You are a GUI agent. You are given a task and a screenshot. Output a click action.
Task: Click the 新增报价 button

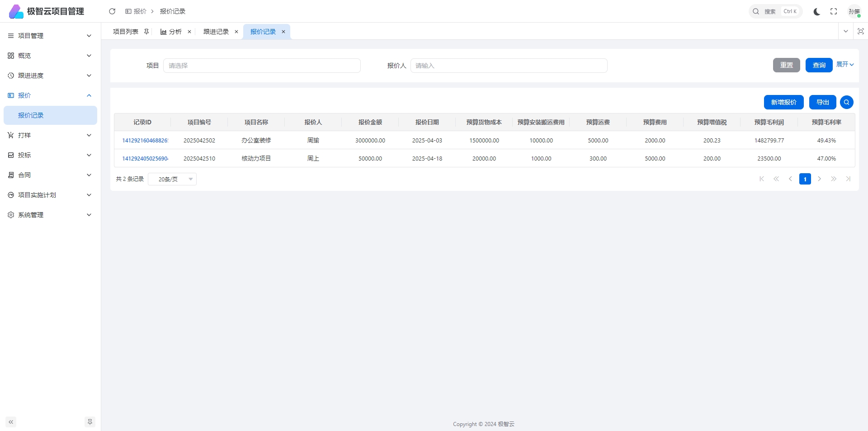[783, 102]
